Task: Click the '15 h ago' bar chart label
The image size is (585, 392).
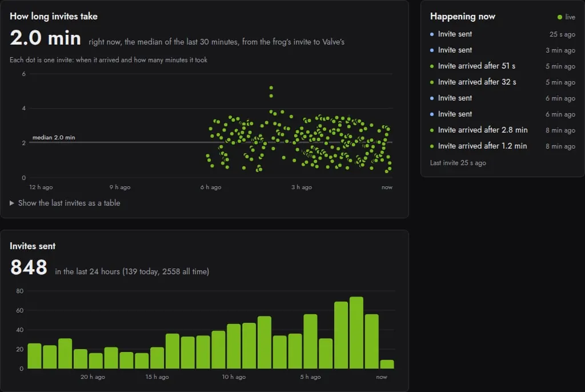Action: [x=157, y=377]
